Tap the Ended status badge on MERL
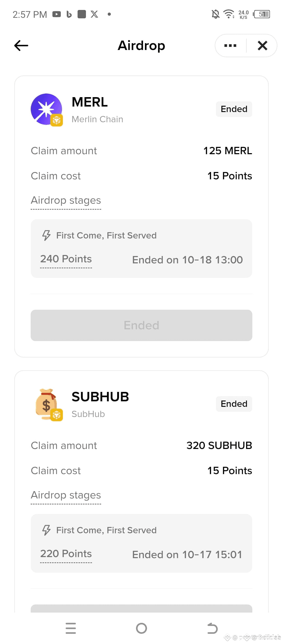283x644 pixels. pos(234,109)
